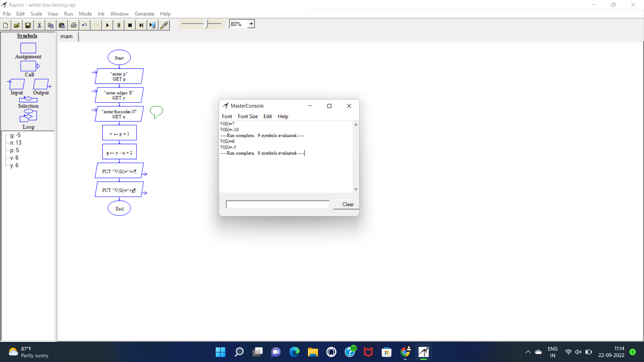Screen dimensions: 644x362
Task: Expand hidden system tray icons
Action: 528,352
